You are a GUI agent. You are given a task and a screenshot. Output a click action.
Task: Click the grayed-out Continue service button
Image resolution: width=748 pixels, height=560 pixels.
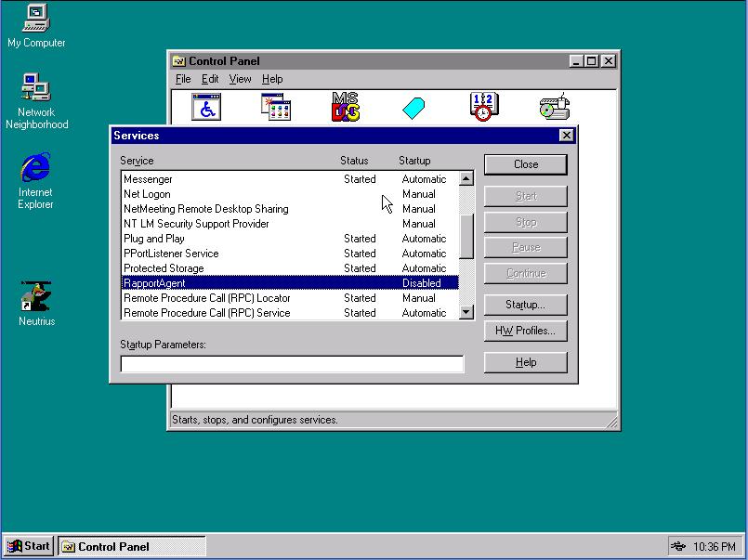click(526, 273)
